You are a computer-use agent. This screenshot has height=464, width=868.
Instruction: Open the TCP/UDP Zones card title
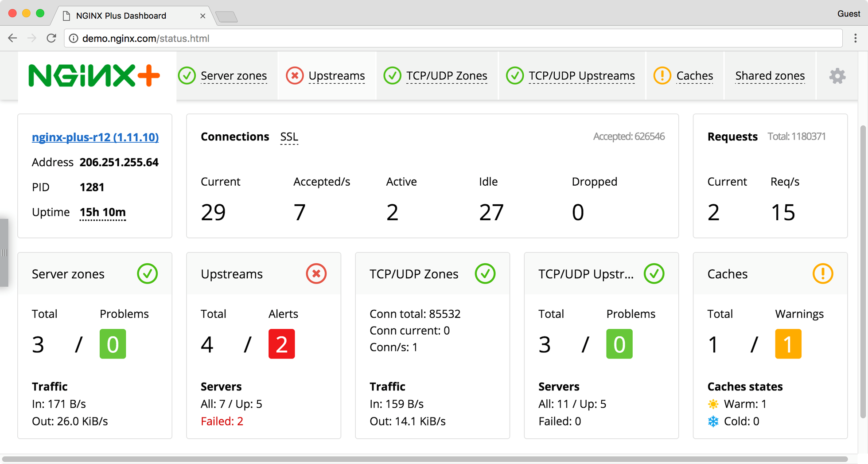click(414, 274)
